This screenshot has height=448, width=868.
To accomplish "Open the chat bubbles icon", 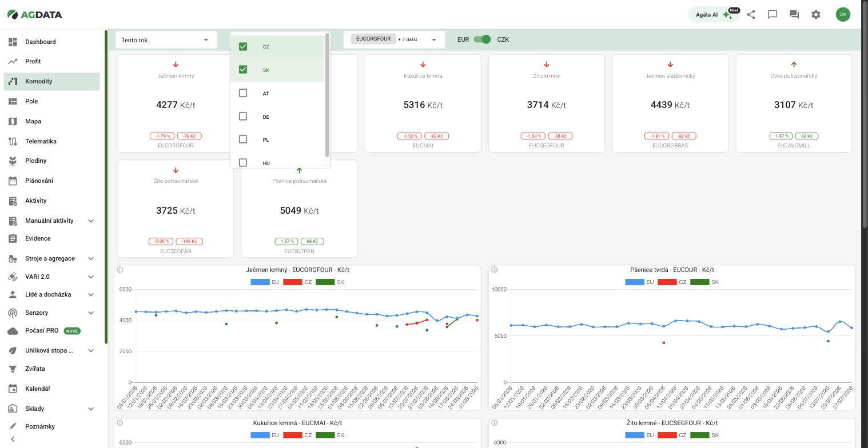I will [794, 15].
